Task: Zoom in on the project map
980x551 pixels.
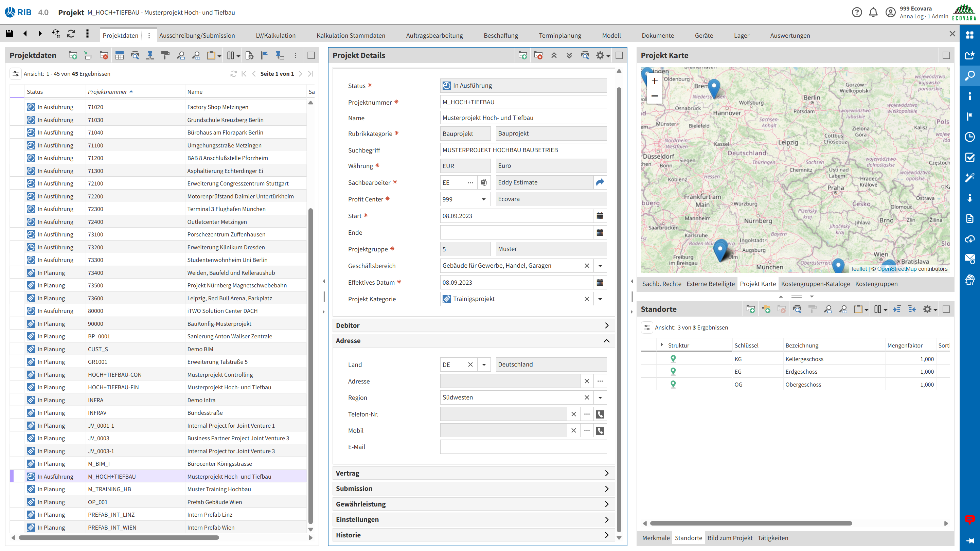Action: [x=654, y=81]
